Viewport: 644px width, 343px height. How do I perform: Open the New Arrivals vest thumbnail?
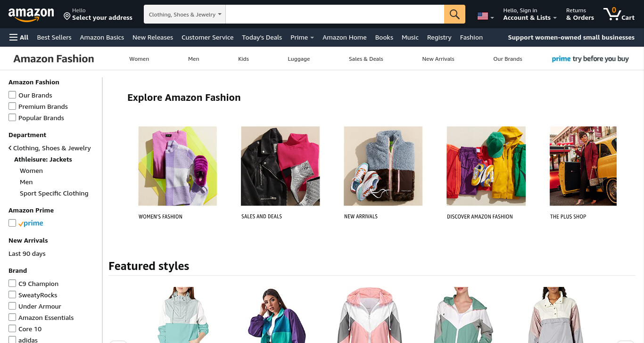pos(383,166)
